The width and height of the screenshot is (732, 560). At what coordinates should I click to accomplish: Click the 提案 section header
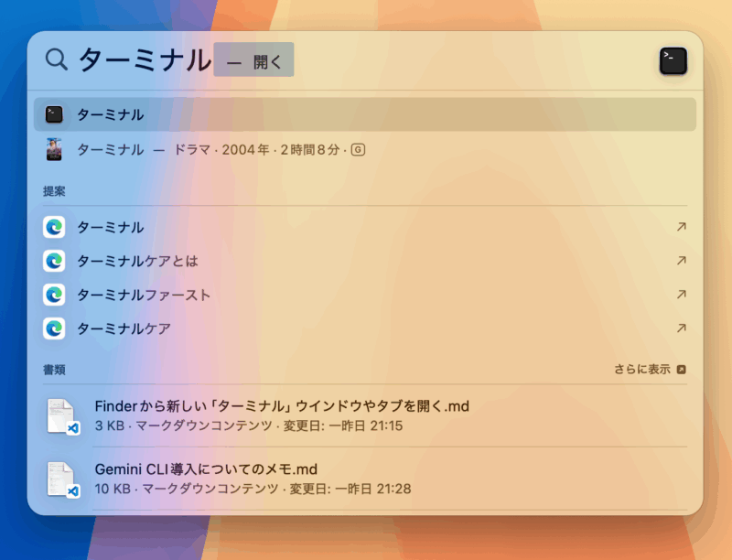pyautogui.click(x=54, y=191)
